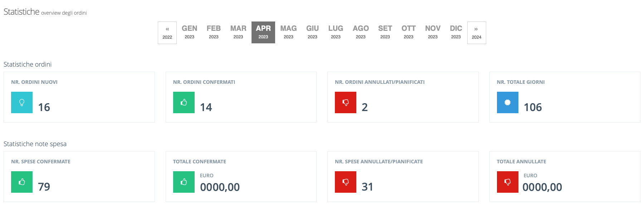
Task: Click the red thumbs-down icon for cancelled orders
Action: coord(346,102)
